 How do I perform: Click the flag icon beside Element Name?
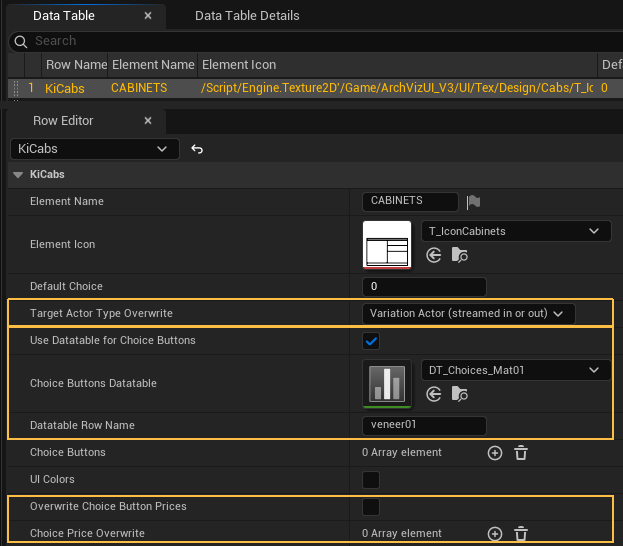474,201
